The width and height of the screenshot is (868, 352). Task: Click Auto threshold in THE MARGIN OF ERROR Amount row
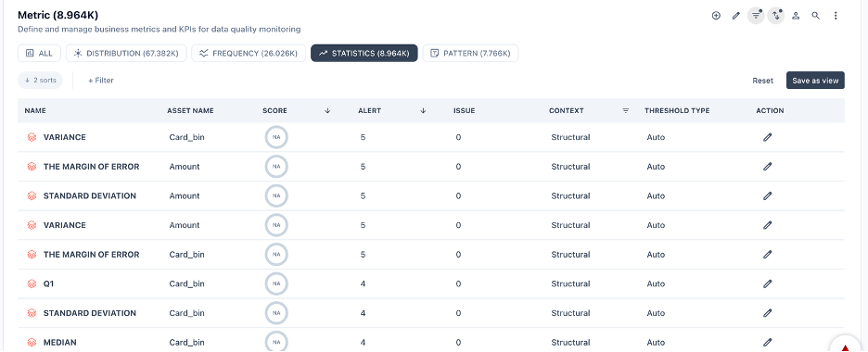click(x=656, y=167)
